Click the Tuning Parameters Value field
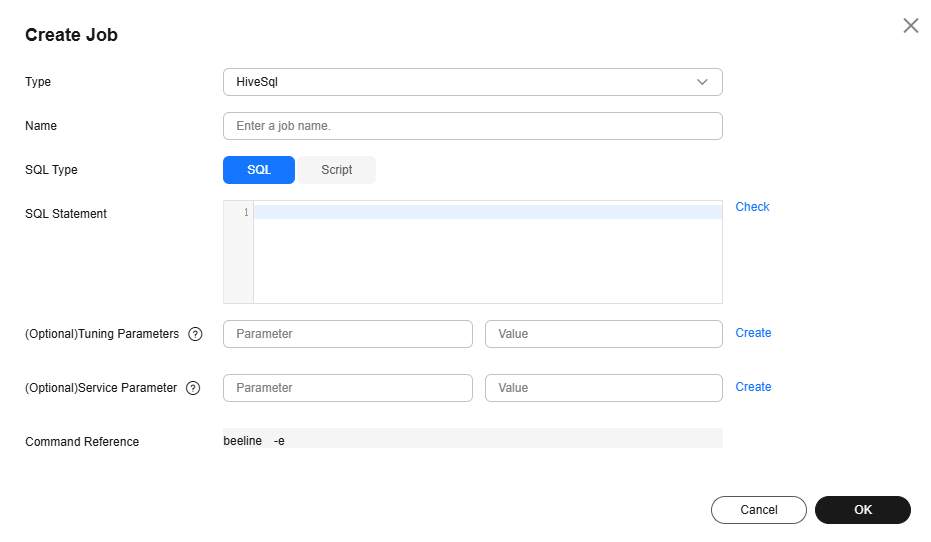The height and width of the screenshot is (542, 931). (604, 334)
